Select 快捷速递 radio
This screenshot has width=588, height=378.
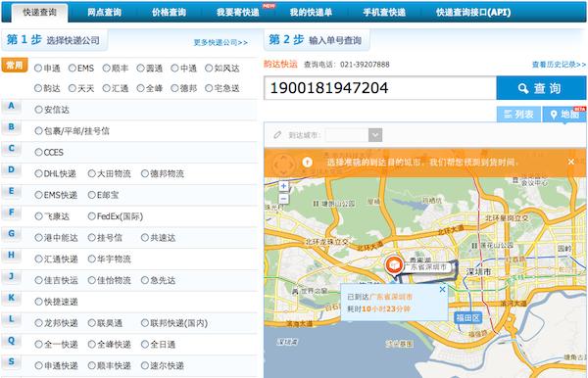38,302
